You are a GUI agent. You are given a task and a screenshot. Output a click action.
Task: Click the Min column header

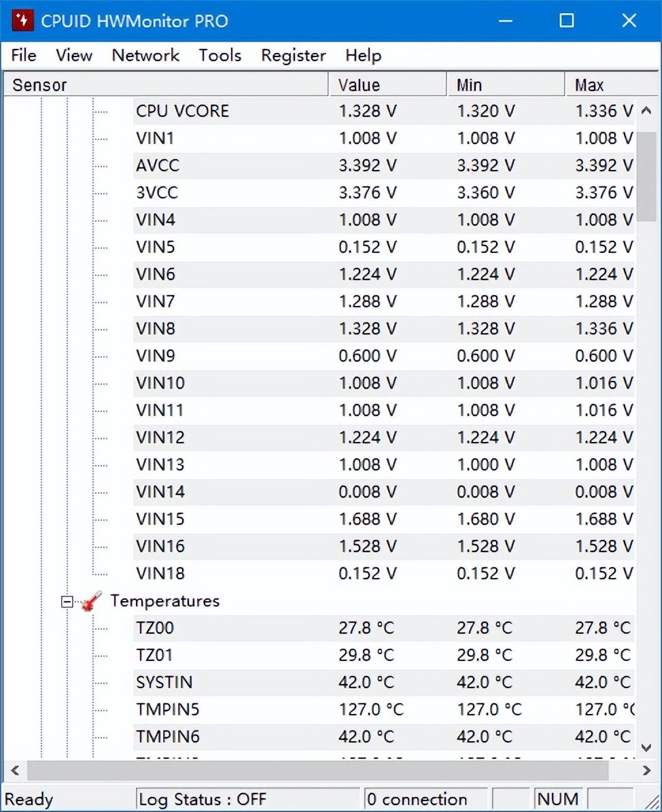(505, 85)
